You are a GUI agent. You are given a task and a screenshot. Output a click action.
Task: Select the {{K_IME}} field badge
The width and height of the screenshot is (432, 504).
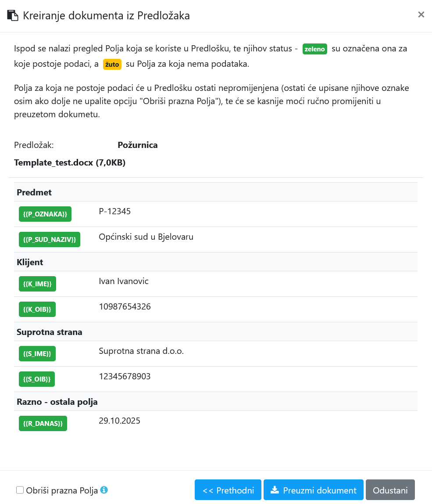(37, 284)
